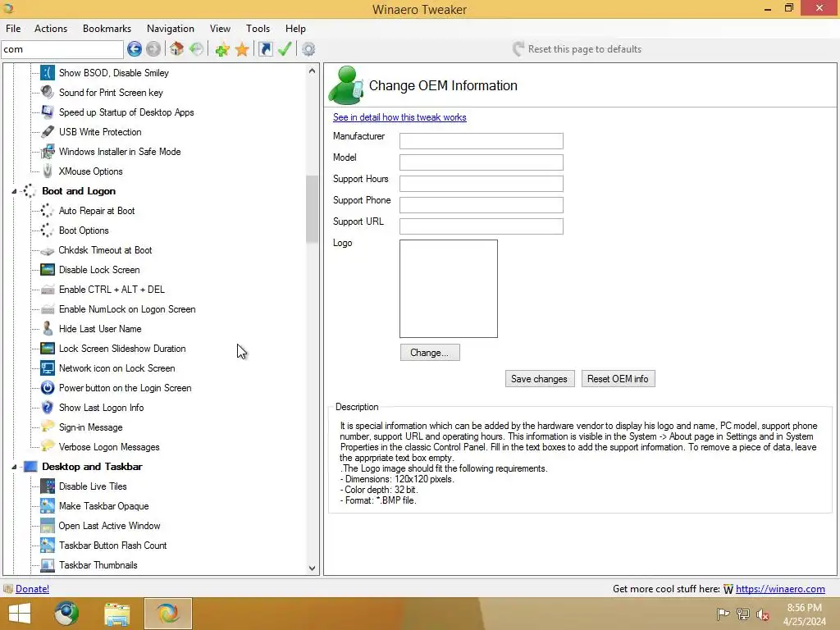Viewport: 840px width, 630px height.
Task: Click the Power button on Login Screen icon
Action: [x=48, y=388]
